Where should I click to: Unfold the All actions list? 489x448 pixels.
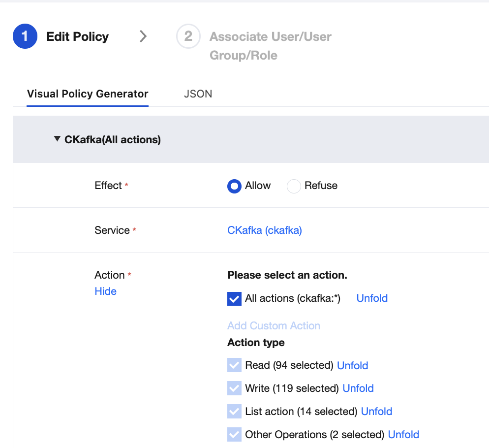click(x=372, y=298)
